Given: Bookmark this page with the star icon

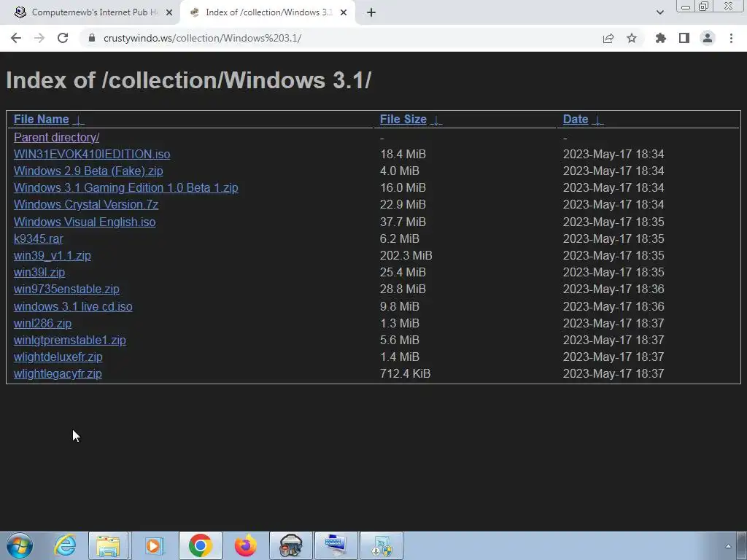Looking at the screenshot, I should pos(632,38).
